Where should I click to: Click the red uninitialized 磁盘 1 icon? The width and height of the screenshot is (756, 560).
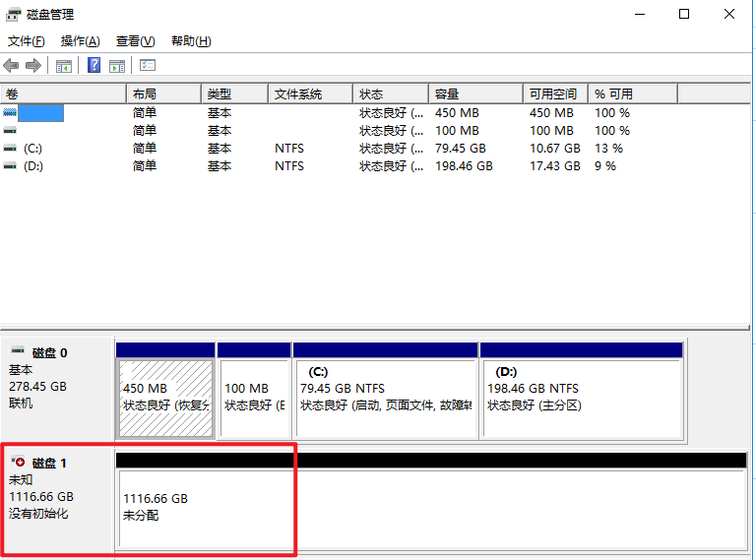click(x=17, y=463)
